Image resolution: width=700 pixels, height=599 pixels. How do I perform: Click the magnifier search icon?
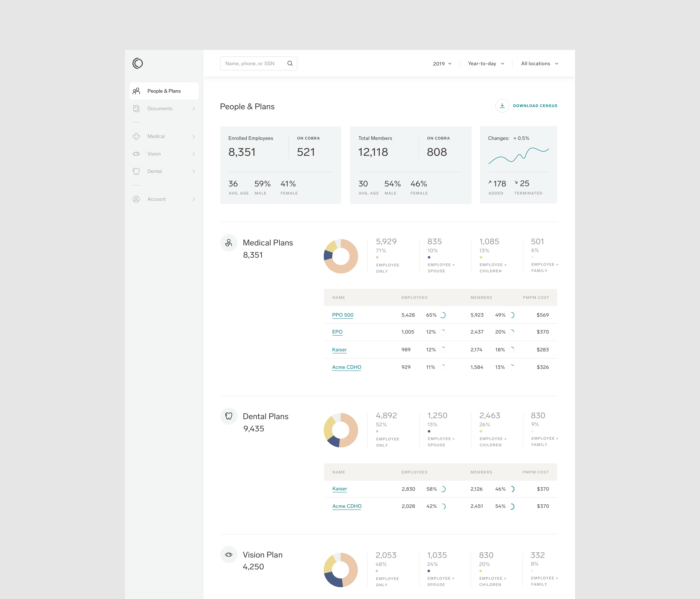290,63
